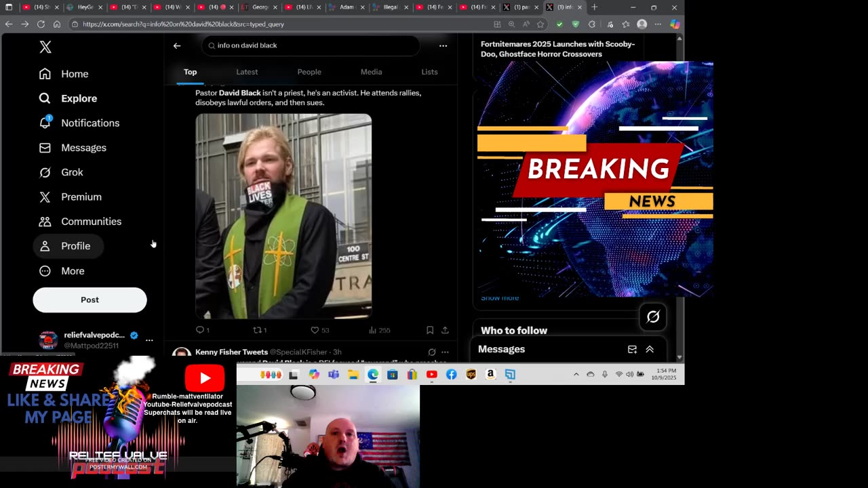The height and width of the screenshot is (488, 868).
Task: Reload the current browser page
Action: (41, 24)
